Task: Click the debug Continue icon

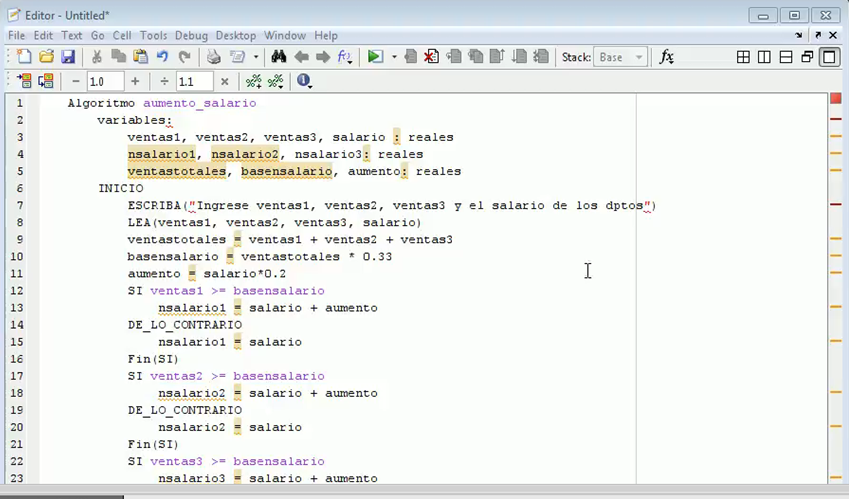Action: 519,57
